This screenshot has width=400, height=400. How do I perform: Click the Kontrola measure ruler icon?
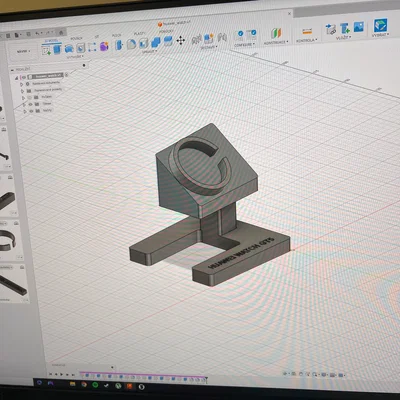click(x=307, y=32)
